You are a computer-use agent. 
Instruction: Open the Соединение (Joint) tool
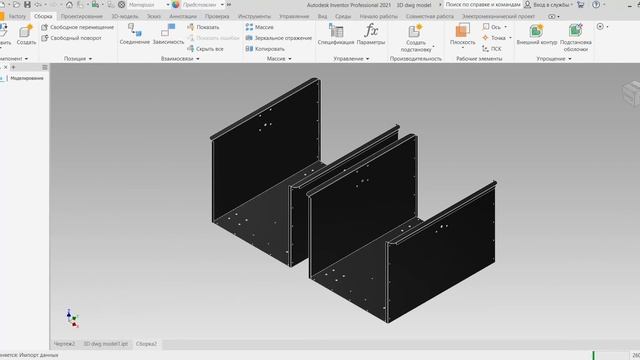tap(135, 33)
